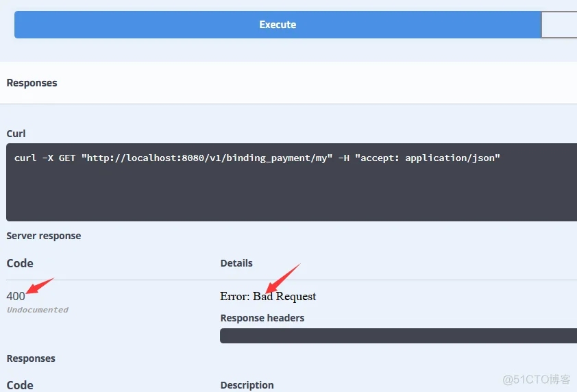The height and width of the screenshot is (392, 577).
Task: Click the Response headers dark box
Action: pos(399,336)
